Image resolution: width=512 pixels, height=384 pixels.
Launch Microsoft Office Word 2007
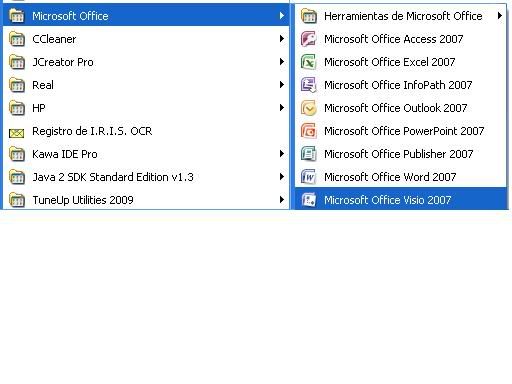click(x=401, y=177)
